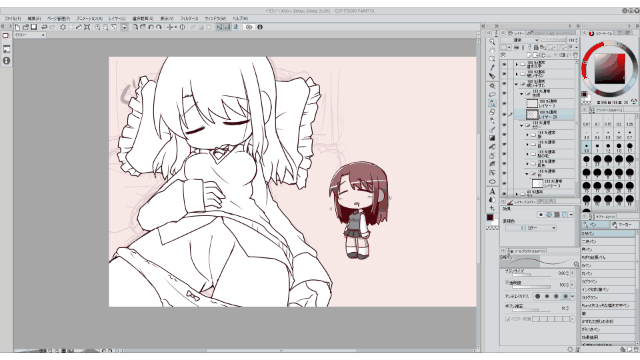The height and width of the screenshot is (360, 640).
Task: Toggle the vector eraser checkbox in tool property
Action: coord(508,319)
